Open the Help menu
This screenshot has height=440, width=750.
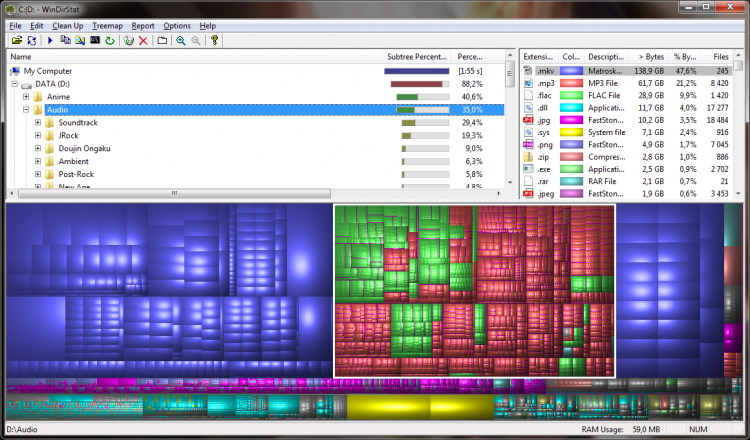[x=208, y=26]
